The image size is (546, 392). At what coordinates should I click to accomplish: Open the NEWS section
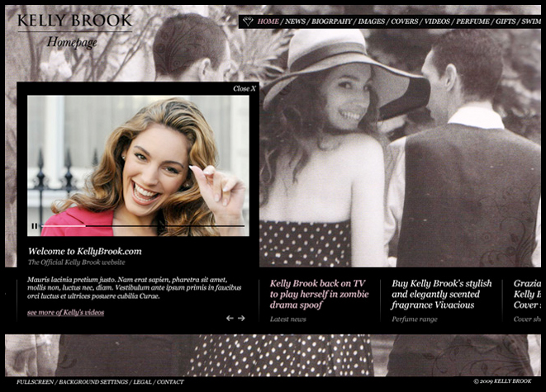tap(295, 21)
